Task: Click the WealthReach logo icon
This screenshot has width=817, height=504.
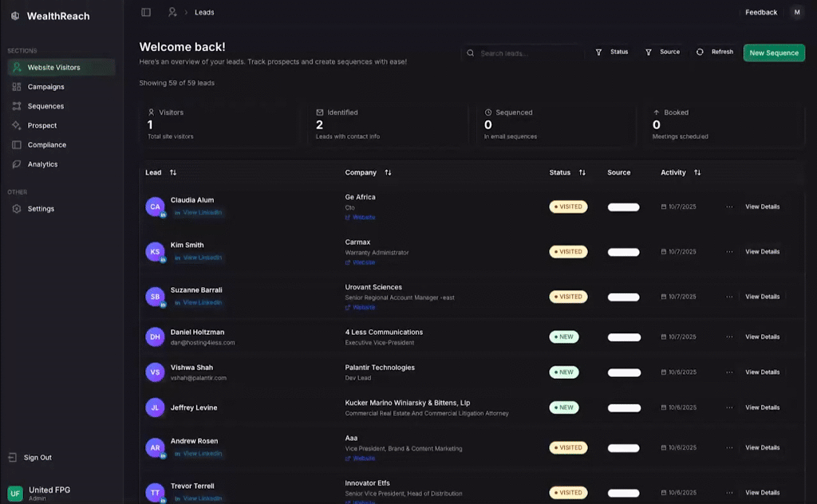Action: click(14, 16)
